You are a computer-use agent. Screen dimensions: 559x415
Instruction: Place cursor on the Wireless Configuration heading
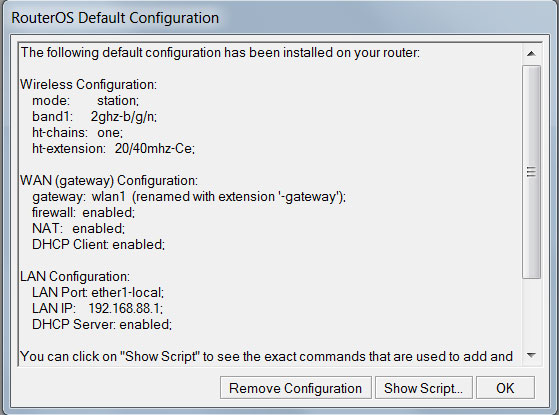(88, 84)
